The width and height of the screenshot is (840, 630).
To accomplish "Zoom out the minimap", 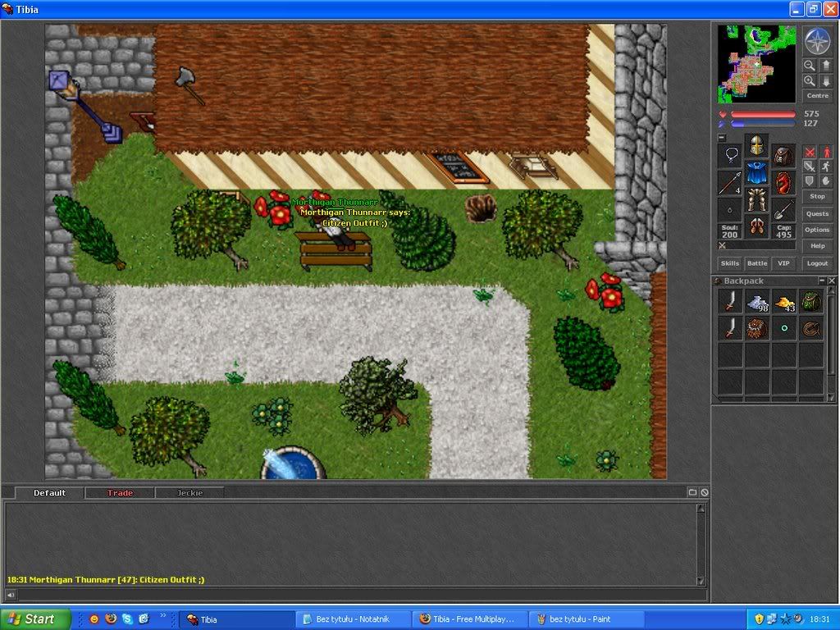I will pyautogui.click(x=809, y=66).
